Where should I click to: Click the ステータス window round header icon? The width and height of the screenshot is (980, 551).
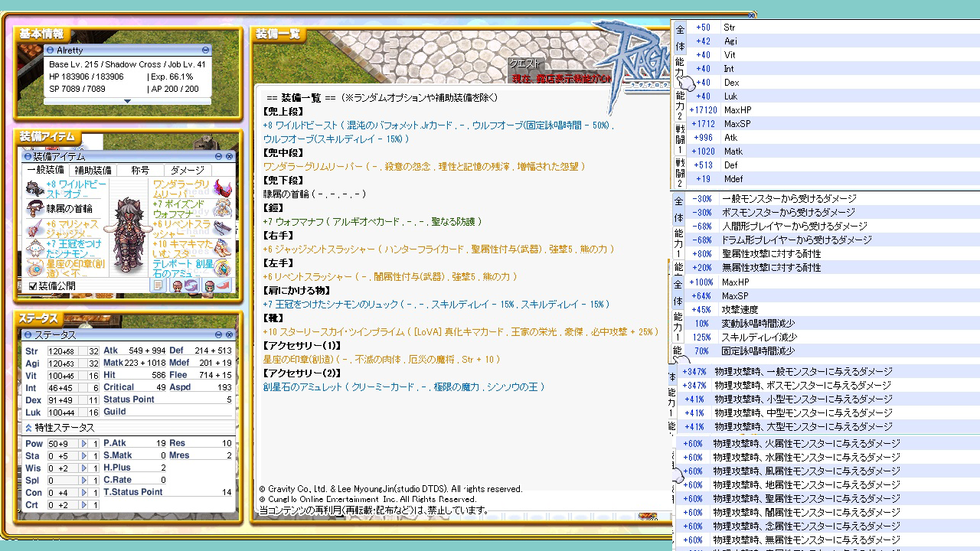pos(28,335)
